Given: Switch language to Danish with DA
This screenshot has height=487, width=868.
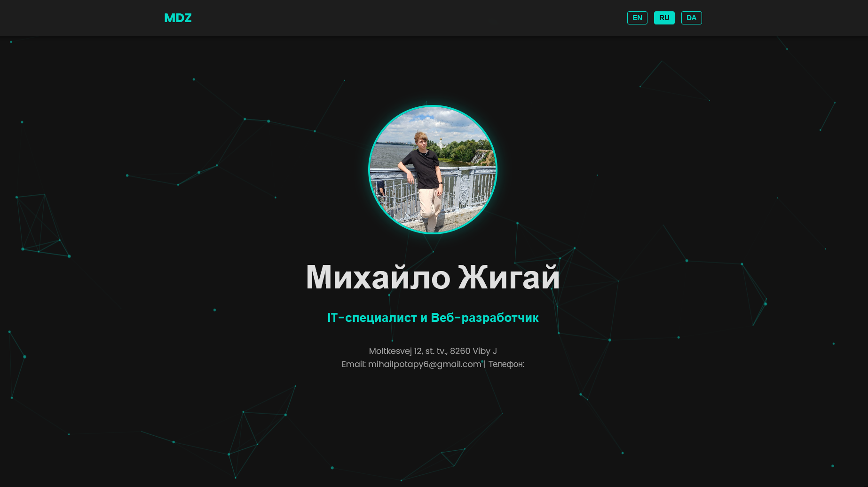Looking at the screenshot, I should pos(691,18).
